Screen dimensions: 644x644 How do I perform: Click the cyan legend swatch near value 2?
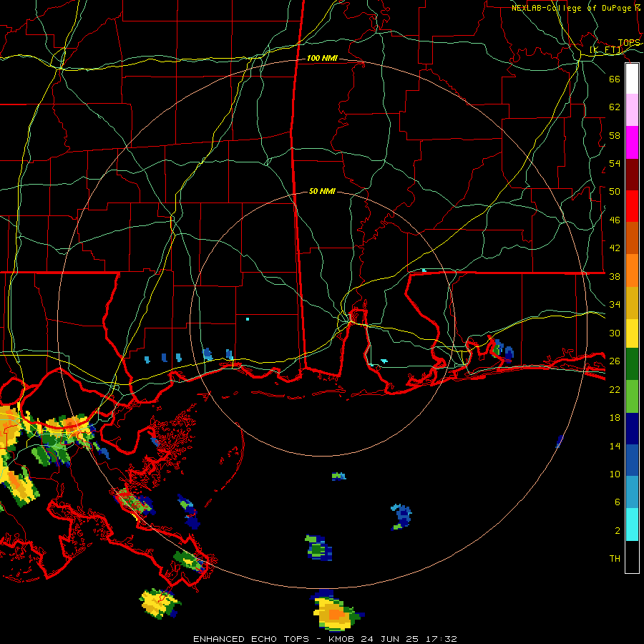click(632, 525)
